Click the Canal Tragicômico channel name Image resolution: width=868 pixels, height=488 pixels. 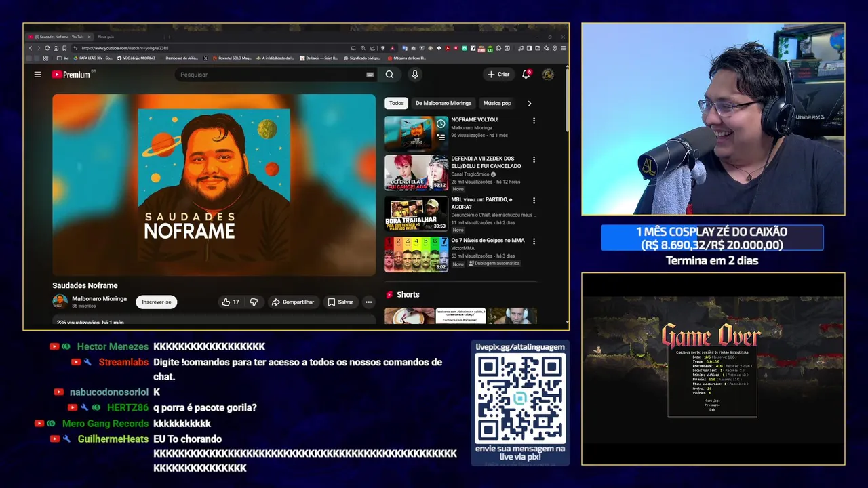pos(471,174)
